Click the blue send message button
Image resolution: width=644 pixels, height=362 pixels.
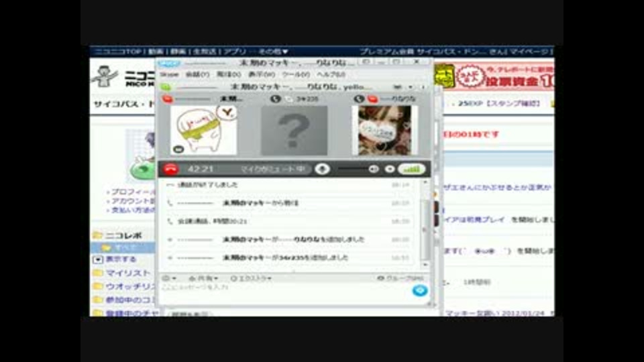pos(419,290)
